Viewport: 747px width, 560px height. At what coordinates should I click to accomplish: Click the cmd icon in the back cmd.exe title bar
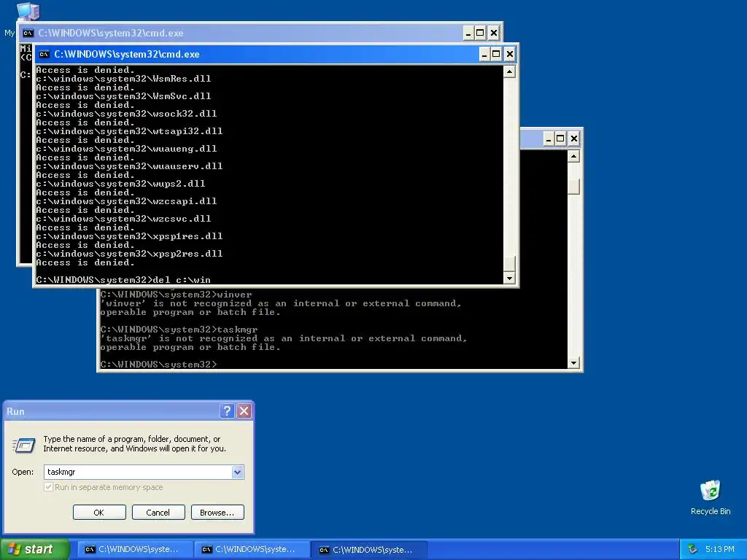point(28,33)
